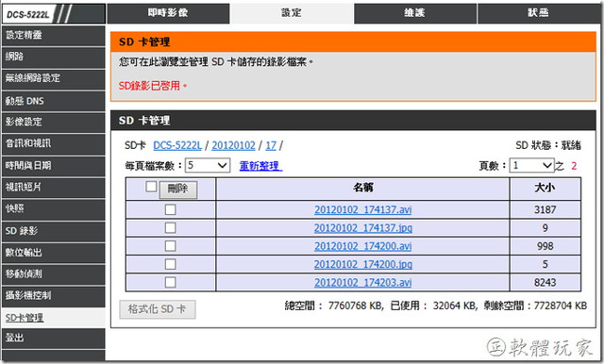Open 影像設定 sidebar item

(53, 123)
